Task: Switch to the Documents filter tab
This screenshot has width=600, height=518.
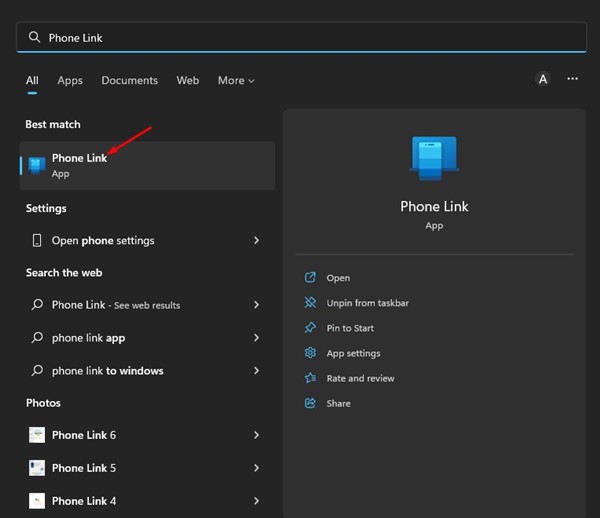Action: (x=129, y=80)
